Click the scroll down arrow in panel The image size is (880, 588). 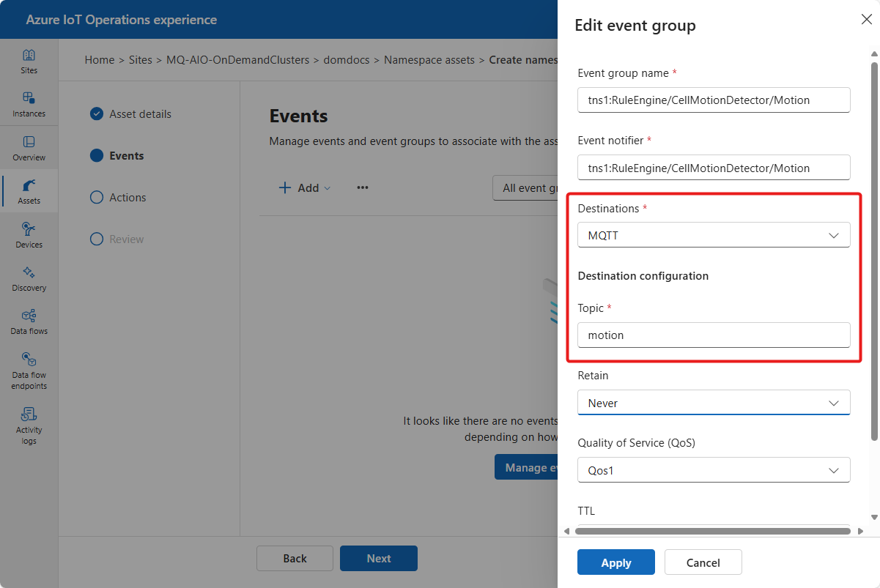pyautogui.click(x=874, y=517)
